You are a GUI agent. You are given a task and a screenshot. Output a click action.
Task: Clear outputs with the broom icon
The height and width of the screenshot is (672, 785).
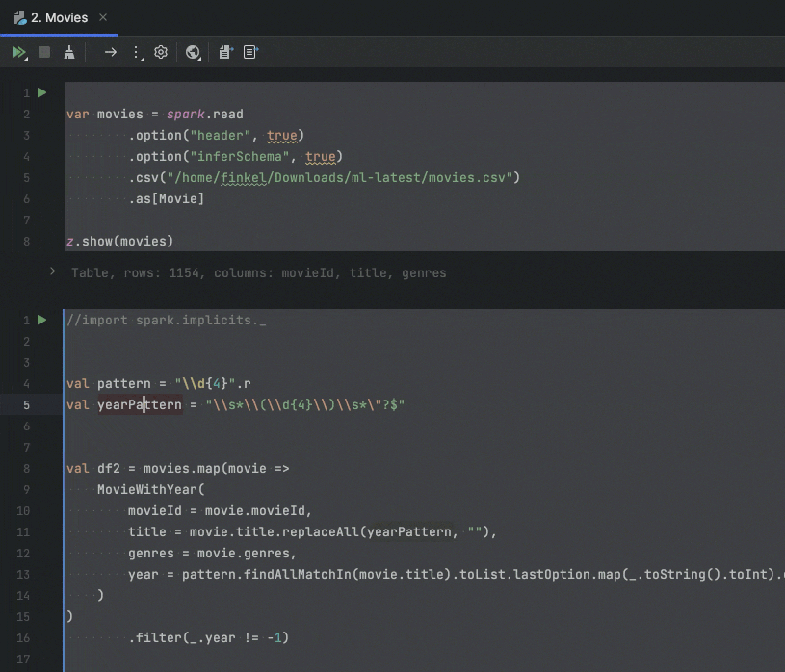point(69,52)
